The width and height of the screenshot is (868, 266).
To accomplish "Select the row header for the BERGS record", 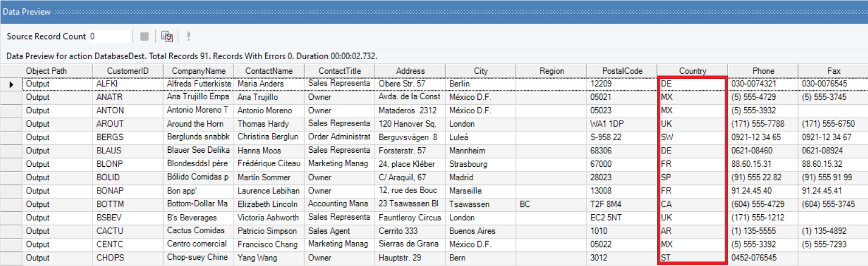I will click(11, 138).
